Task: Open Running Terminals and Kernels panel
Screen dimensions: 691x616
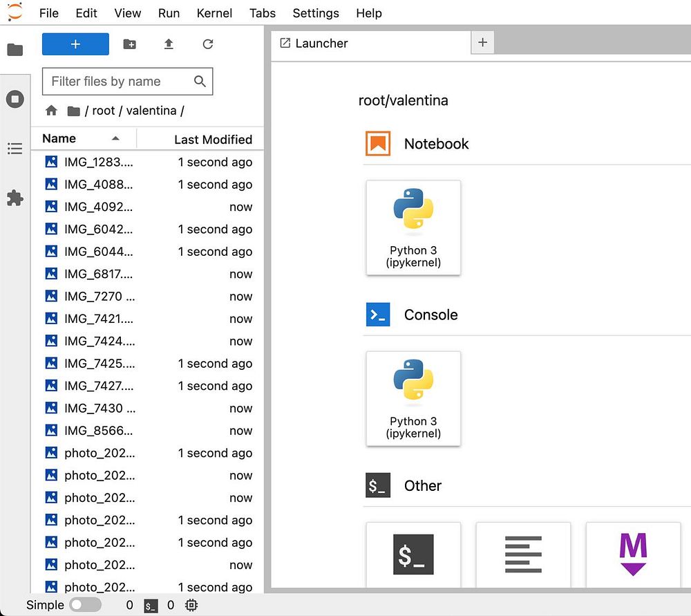Action: click(x=15, y=99)
